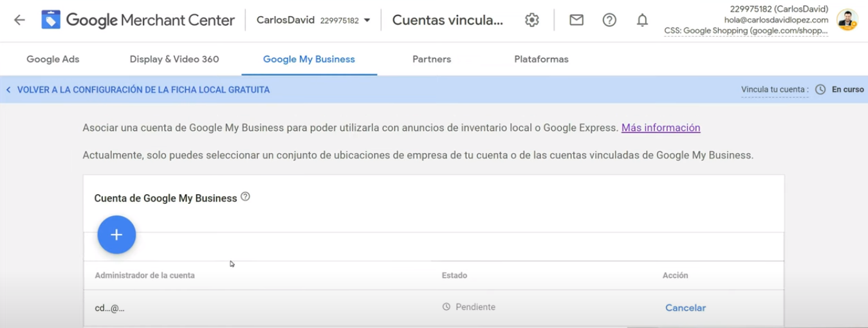
Task: Click the CSS: Google Shopping text
Action: click(x=746, y=30)
